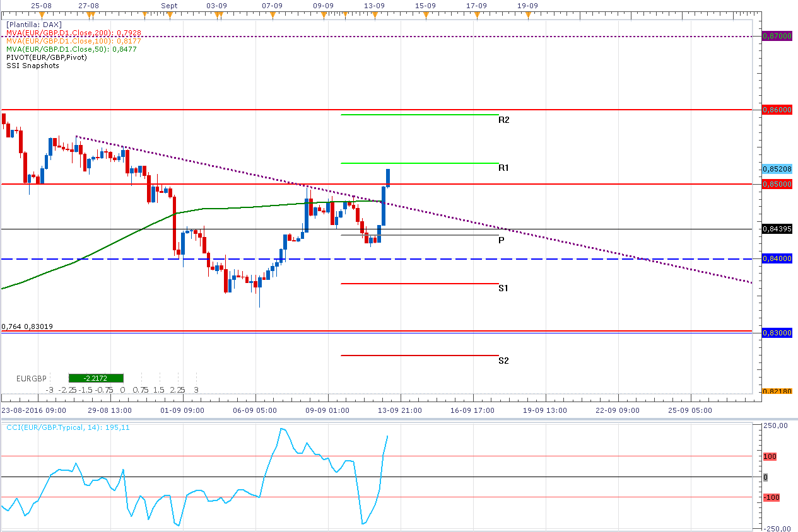This screenshot has height=532, width=798.
Task: Click the [Plantilla: DAX] template label
Action: tap(34, 25)
